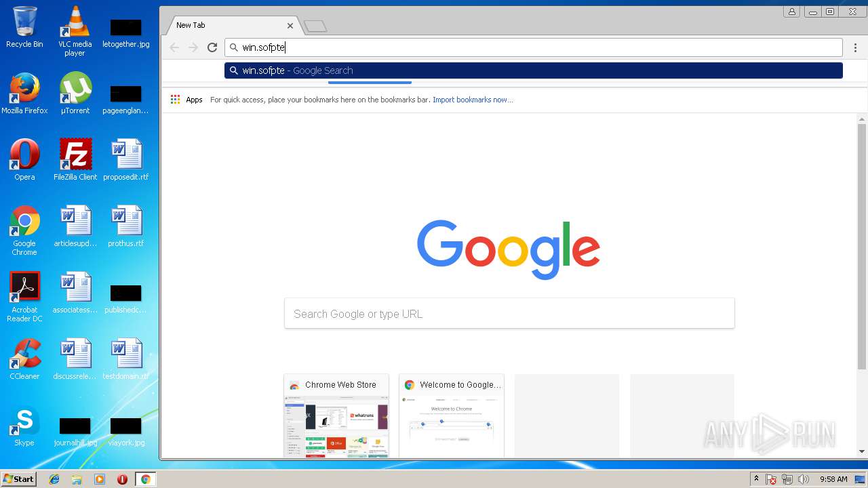Click Chrome's forward navigation arrow
The height and width of the screenshot is (488, 868).
pos(193,47)
